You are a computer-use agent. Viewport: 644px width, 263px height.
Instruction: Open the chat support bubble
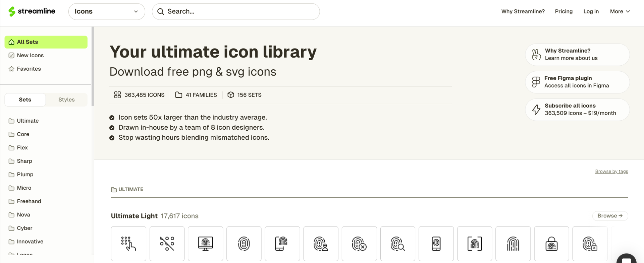(x=627, y=259)
